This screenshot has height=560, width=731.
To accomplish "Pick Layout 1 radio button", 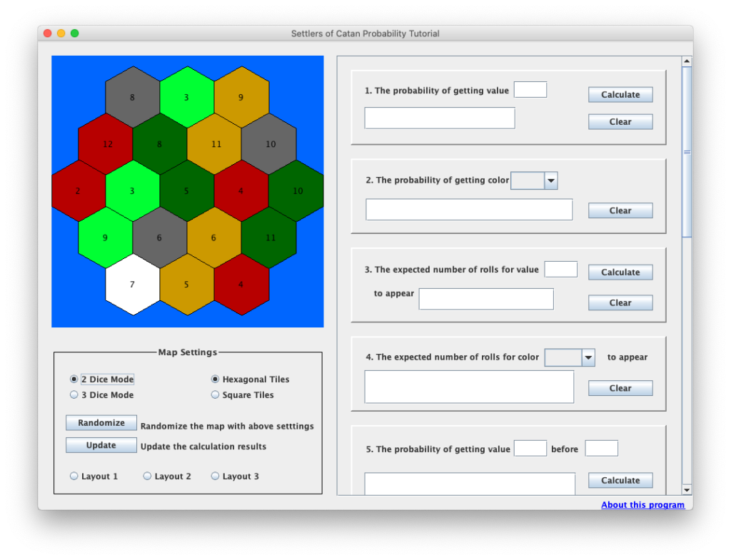I will (x=74, y=476).
